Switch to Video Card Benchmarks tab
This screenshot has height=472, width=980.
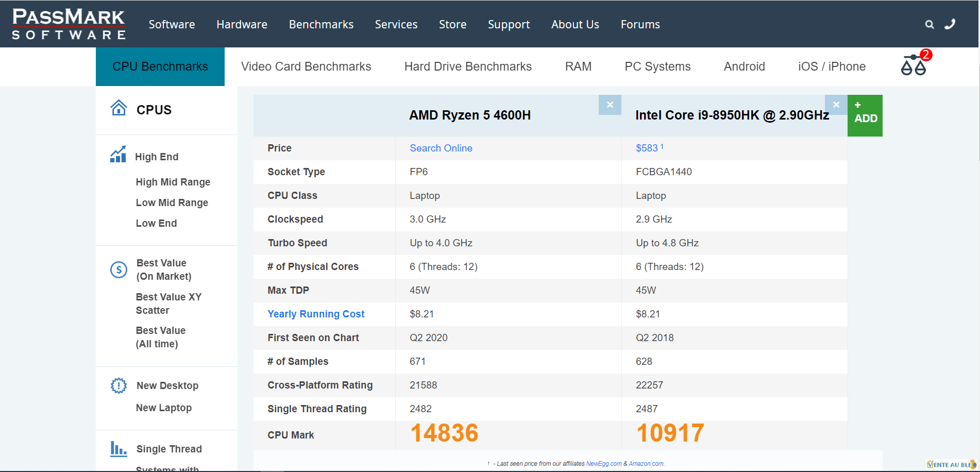[306, 66]
